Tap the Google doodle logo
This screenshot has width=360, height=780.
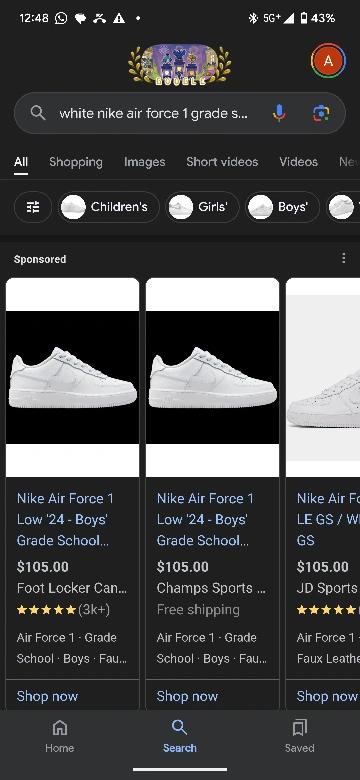(x=180, y=64)
